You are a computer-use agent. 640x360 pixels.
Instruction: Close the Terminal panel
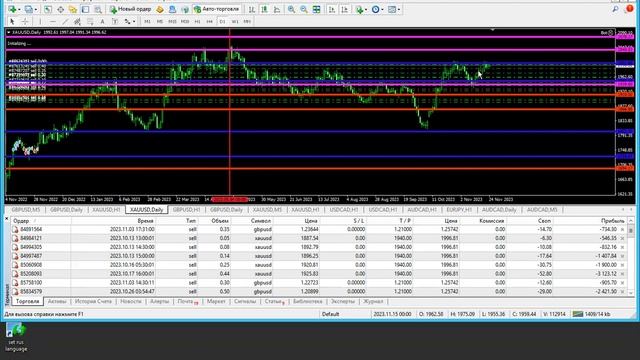pyautogui.click(x=7, y=219)
